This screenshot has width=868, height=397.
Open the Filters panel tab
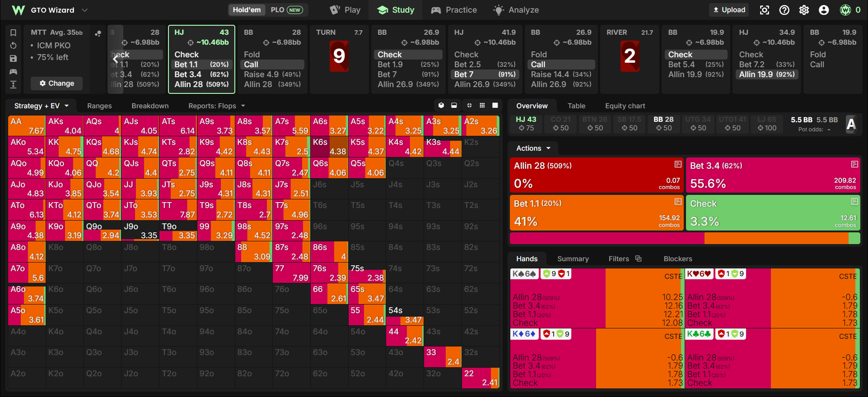(x=625, y=259)
